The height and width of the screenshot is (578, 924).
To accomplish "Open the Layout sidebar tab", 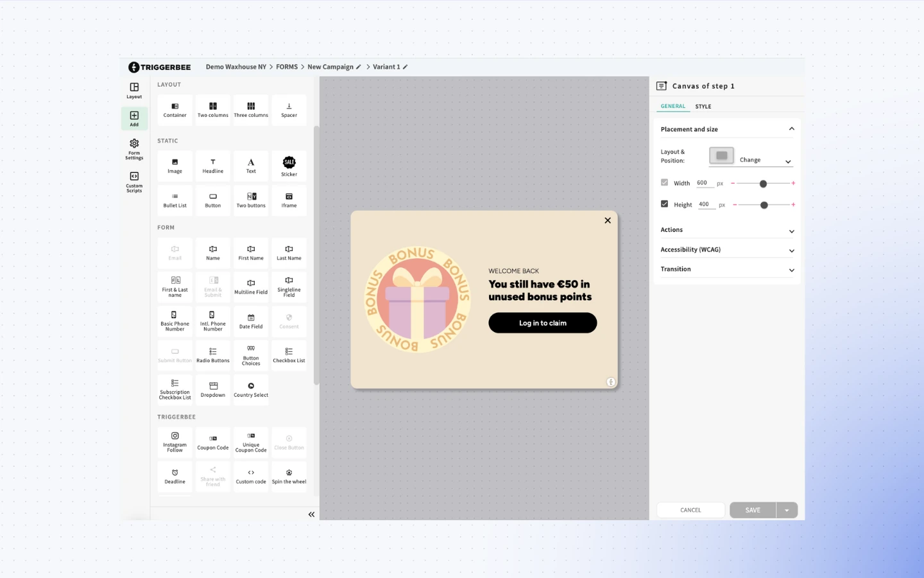I will (134, 91).
